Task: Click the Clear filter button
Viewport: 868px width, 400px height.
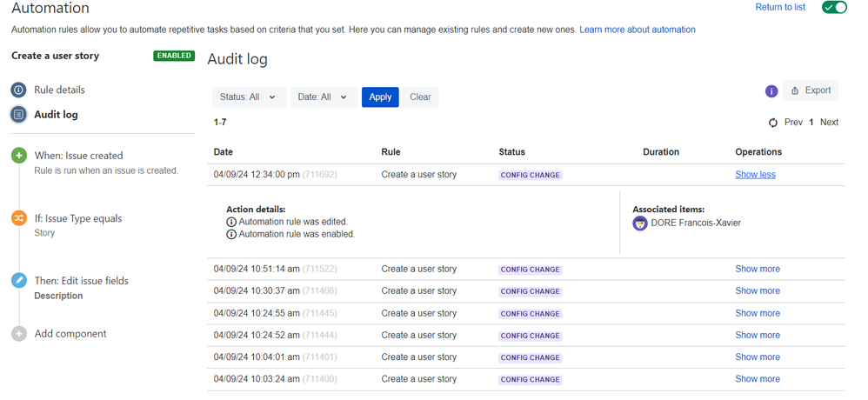Action: pos(420,97)
